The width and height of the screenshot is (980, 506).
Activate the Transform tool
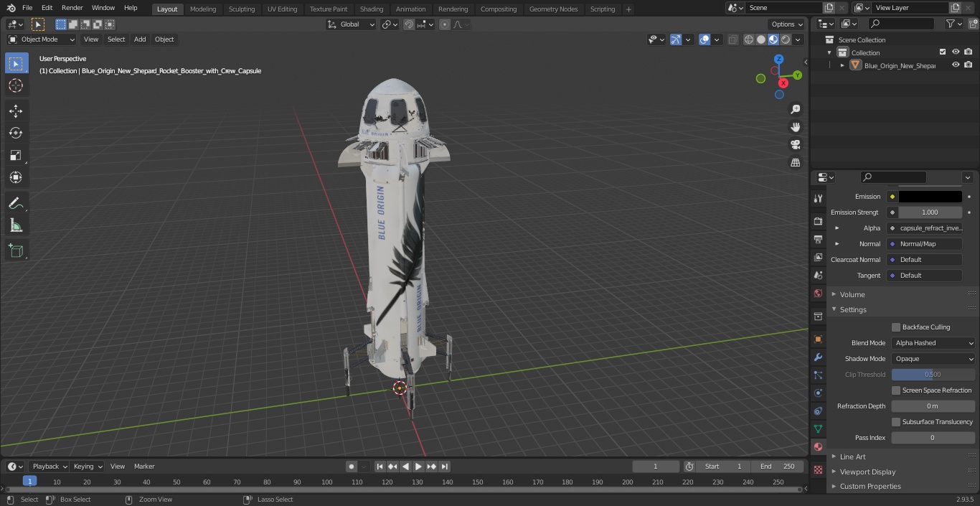16,177
